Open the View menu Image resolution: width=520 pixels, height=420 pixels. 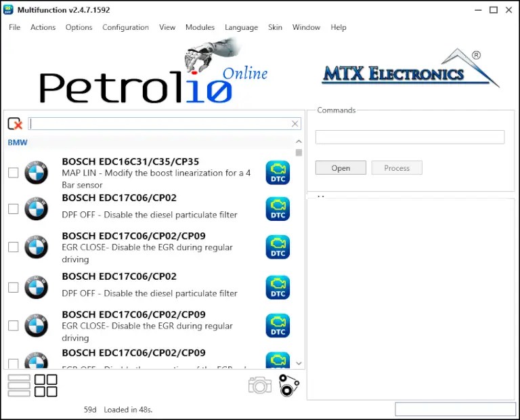167,27
